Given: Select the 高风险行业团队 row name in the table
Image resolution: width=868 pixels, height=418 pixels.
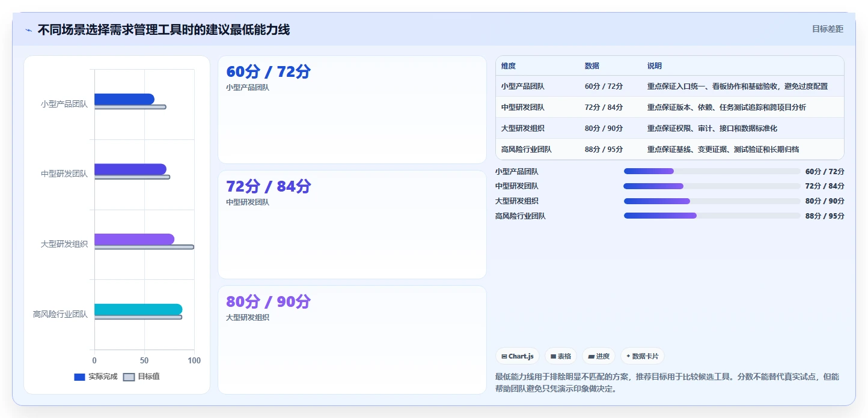Looking at the screenshot, I should pyautogui.click(x=527, y=150).
